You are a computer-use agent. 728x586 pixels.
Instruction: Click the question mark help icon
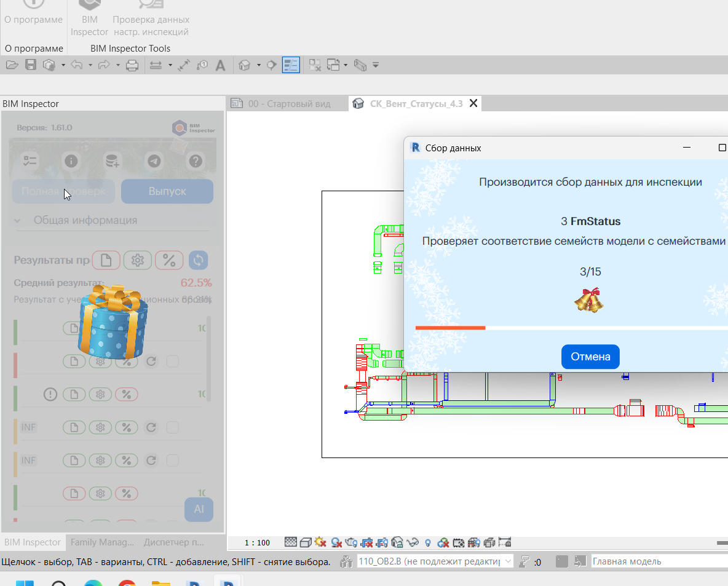point(196,161)
